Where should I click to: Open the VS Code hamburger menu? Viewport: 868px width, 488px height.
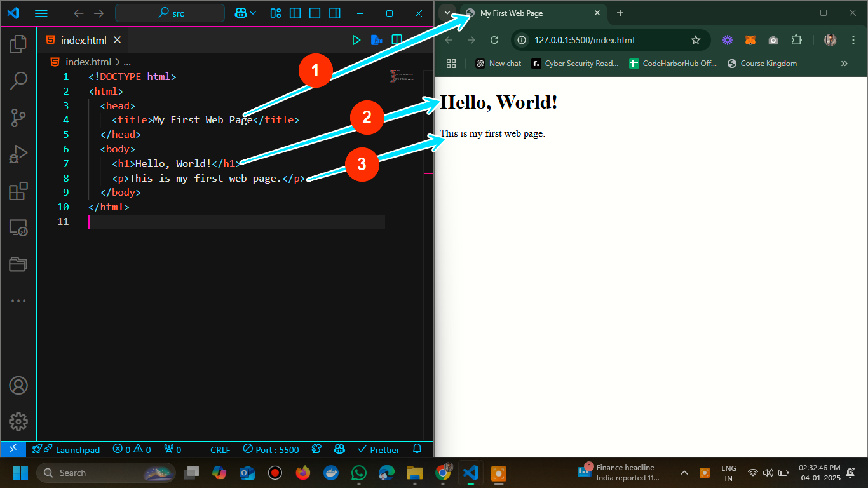tap(41, 13)
